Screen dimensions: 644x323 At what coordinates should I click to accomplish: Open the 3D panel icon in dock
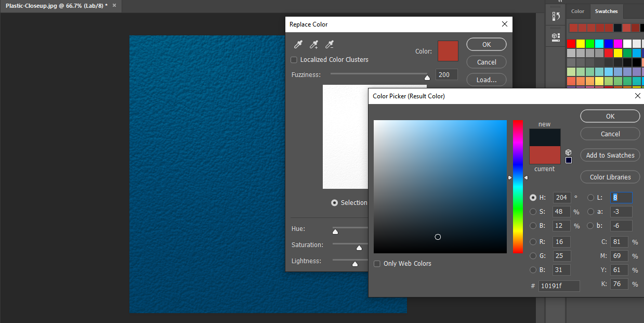(x=555, y=36)
